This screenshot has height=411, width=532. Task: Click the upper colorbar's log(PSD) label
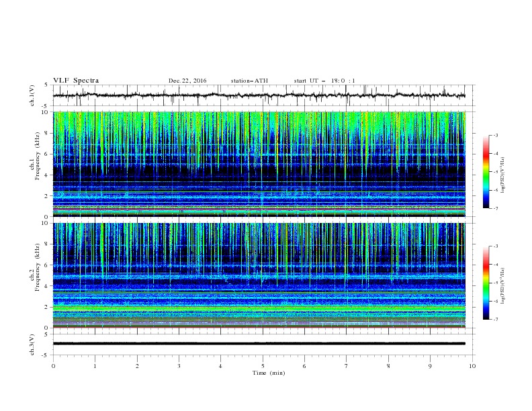[503, 175]
